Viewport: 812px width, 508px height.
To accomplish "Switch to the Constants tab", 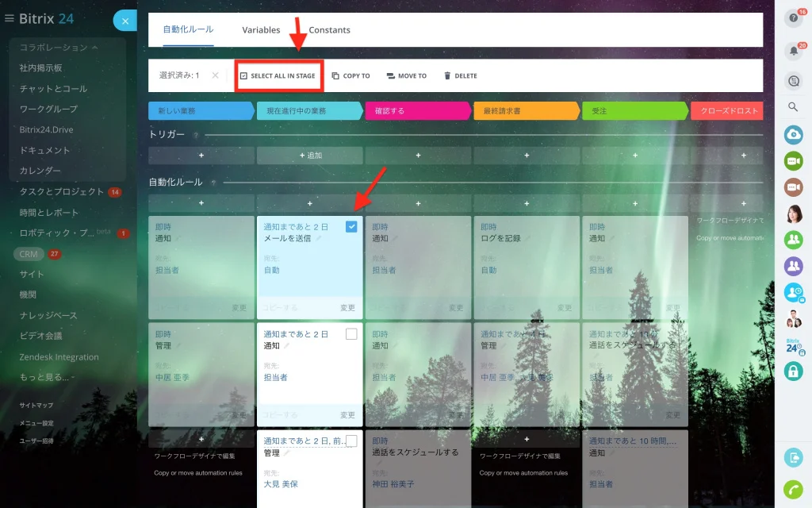I will pos(329,30).
